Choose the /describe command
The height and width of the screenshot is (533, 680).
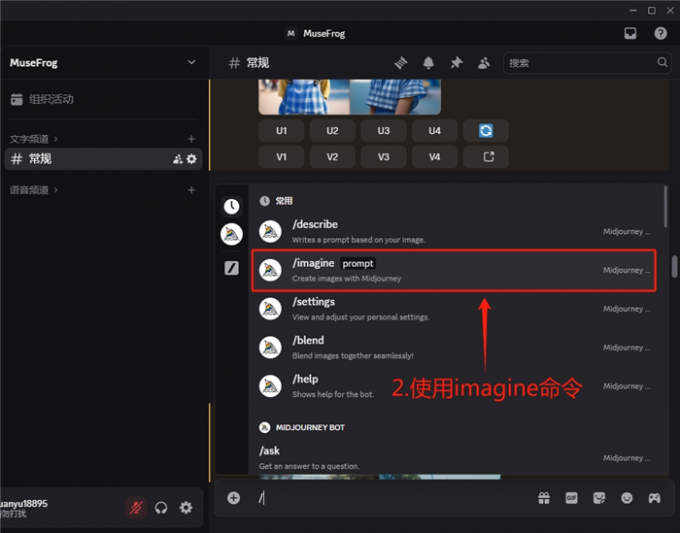454,231
